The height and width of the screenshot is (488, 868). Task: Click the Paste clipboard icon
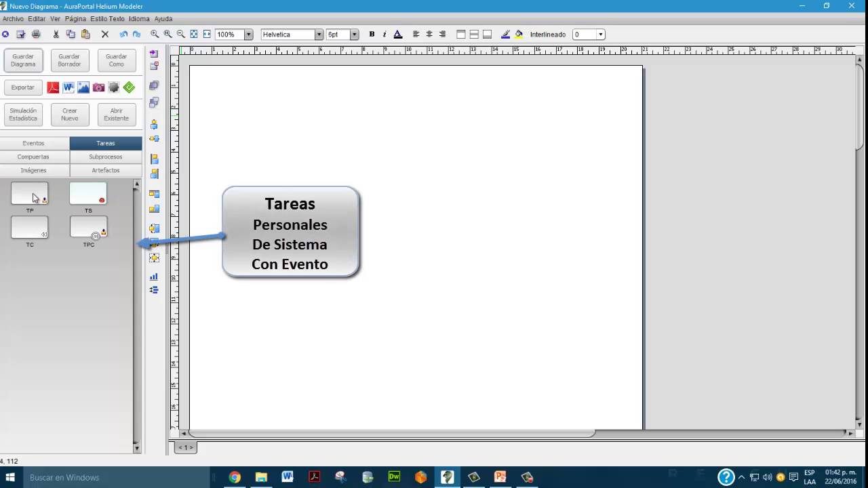click(x=85, y=34)
